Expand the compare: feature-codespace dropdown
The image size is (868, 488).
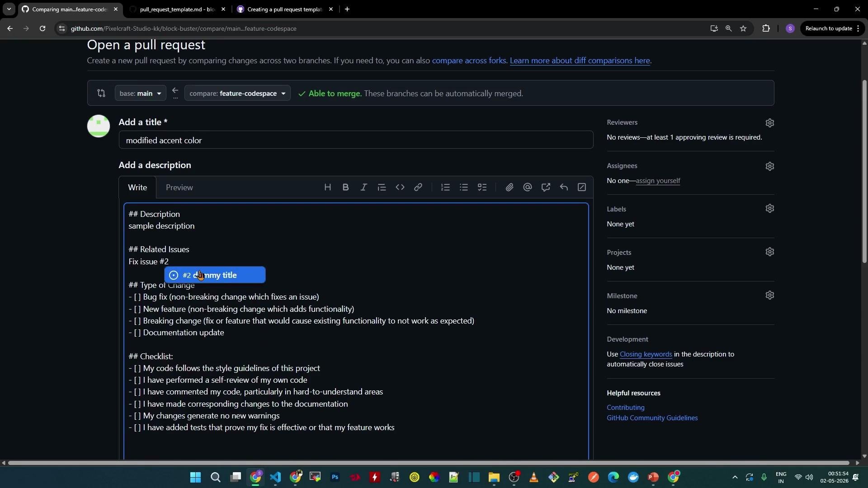point(237,93)
